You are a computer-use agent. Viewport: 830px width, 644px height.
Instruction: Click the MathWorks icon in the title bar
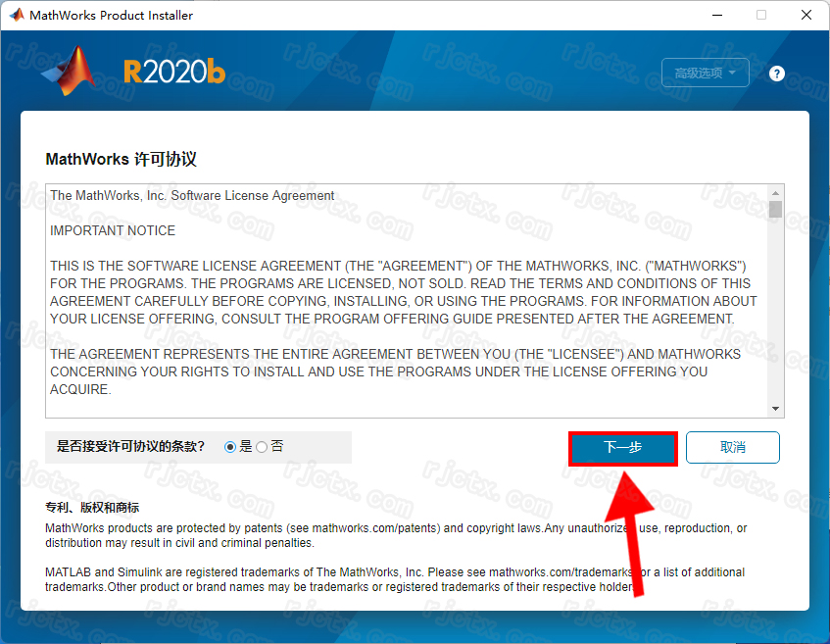point(16,15)
